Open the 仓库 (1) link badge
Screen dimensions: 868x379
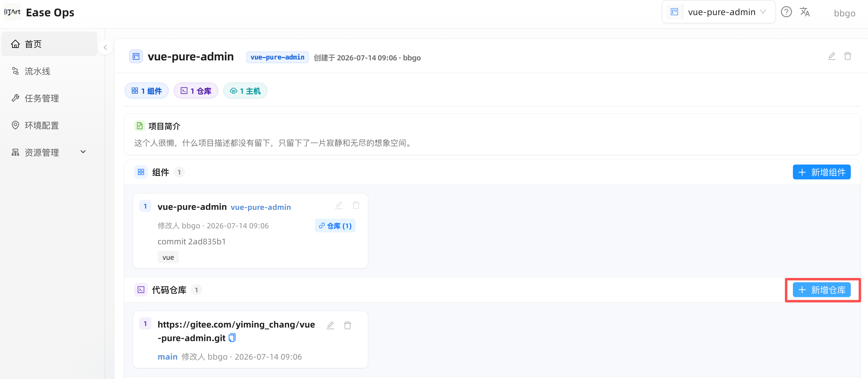tap(335, 226)
